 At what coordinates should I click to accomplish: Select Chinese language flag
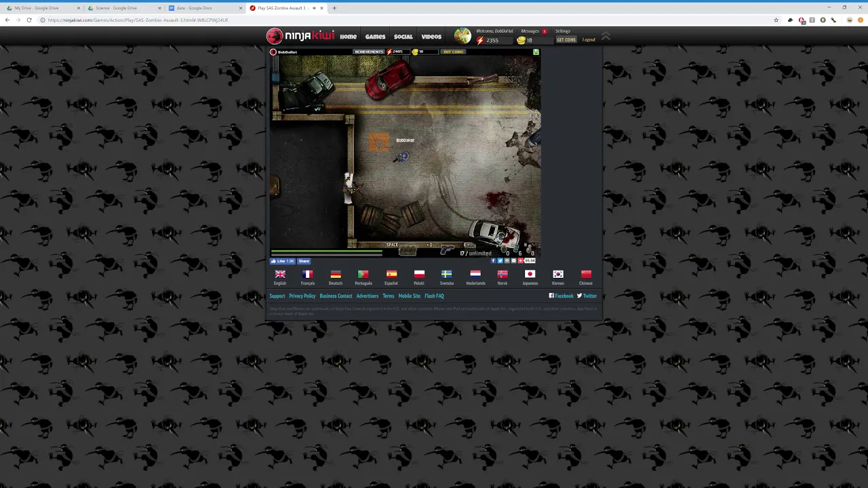pos(586,274)
